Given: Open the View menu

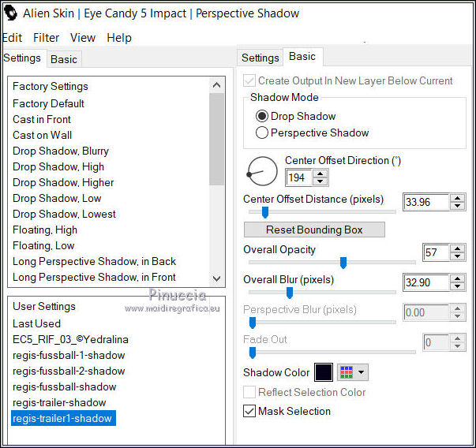Looking at the screenshot, I should tap(83, 38).
